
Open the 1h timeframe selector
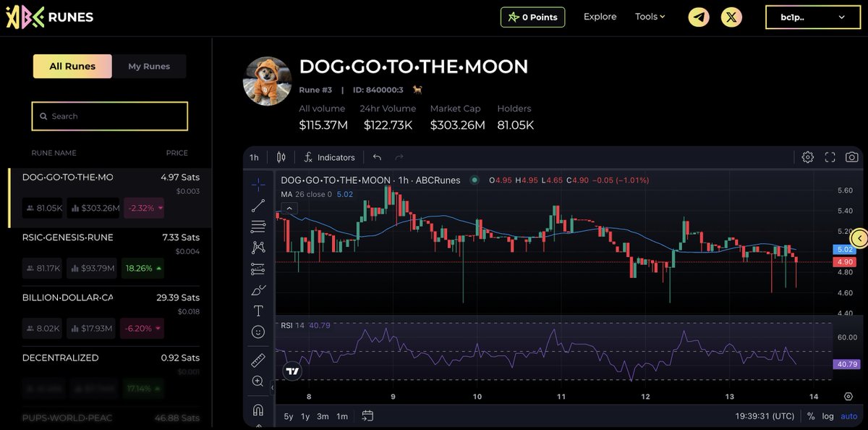pos(254,157)
